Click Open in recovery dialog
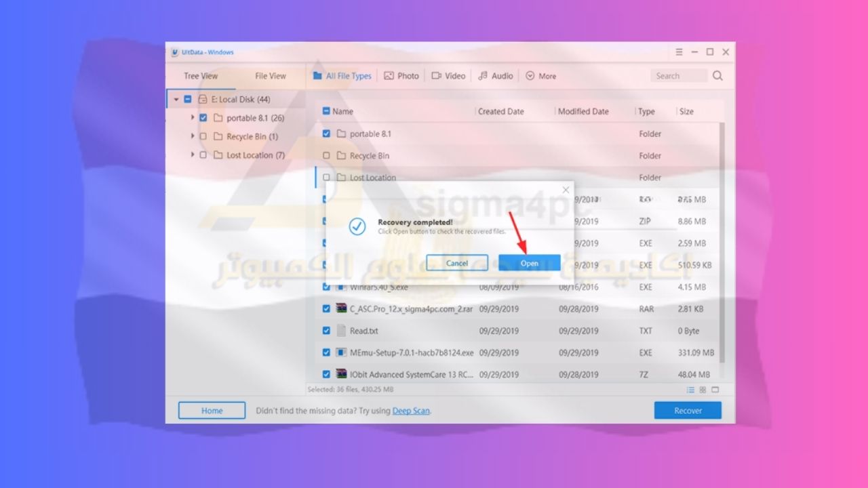Viewport: 868px width, 488px height. (530, 263)
